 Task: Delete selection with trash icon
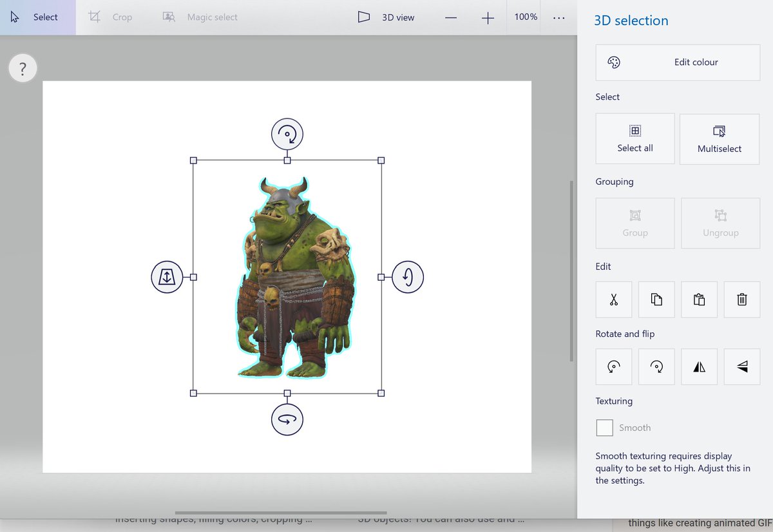[x=742, y=299]
